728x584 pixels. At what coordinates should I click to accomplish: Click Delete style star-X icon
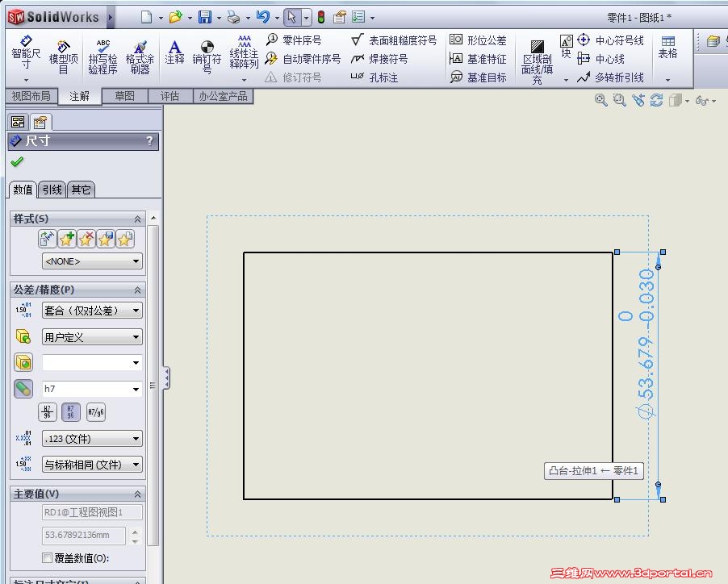click(86, 239)
